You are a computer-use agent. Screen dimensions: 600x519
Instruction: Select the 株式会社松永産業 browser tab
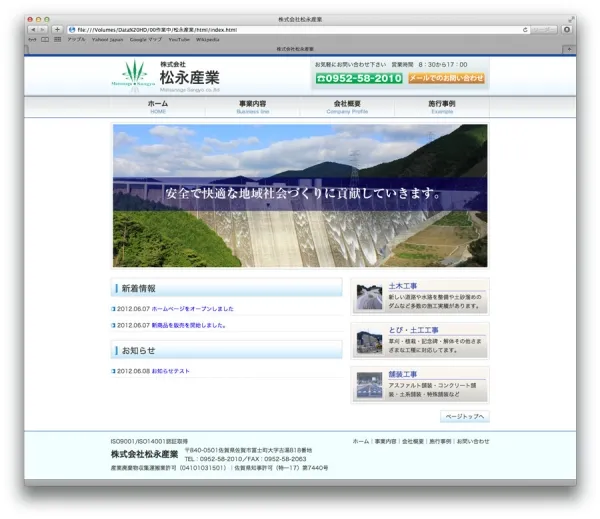[295, 49]
